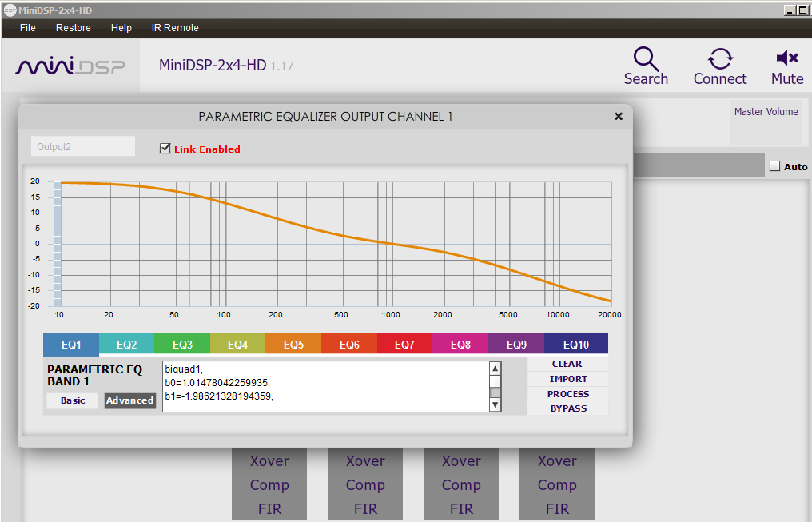This screenshot has height=522, width=812.
Task: Minimize the MiniDSP-2x4-HD window
Action: (x=790, y=10)
